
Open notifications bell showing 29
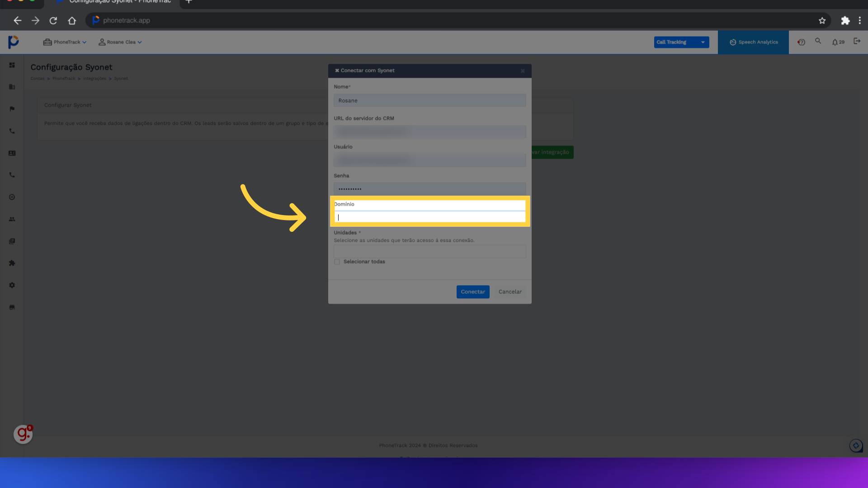pos(838,42)
